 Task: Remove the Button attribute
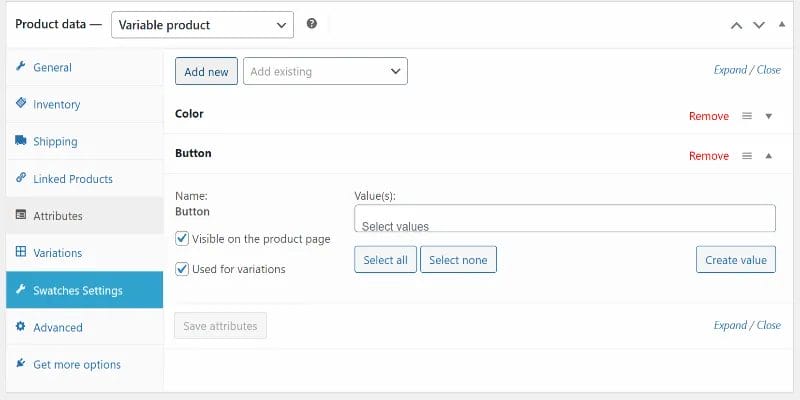click(708, 156)
